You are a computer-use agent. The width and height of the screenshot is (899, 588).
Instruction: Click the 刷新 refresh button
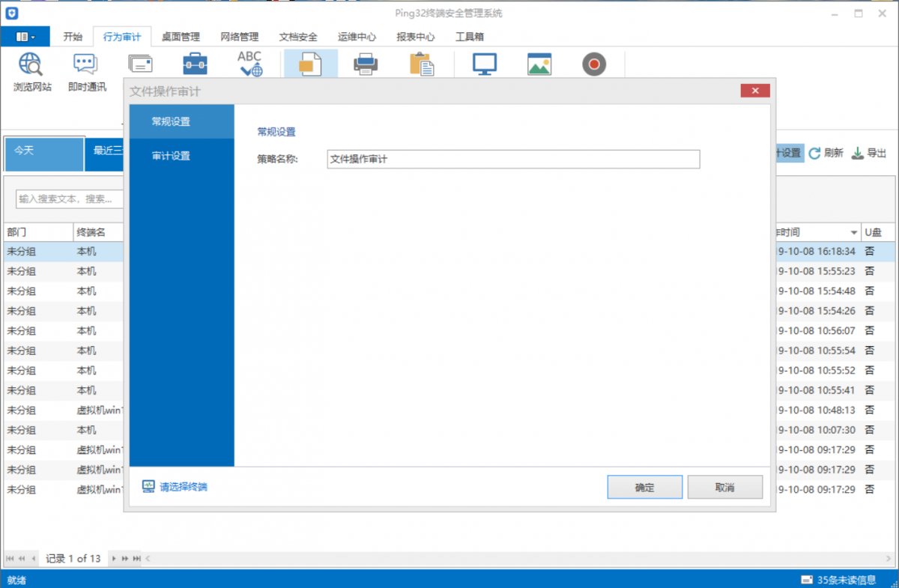(826, 153)
